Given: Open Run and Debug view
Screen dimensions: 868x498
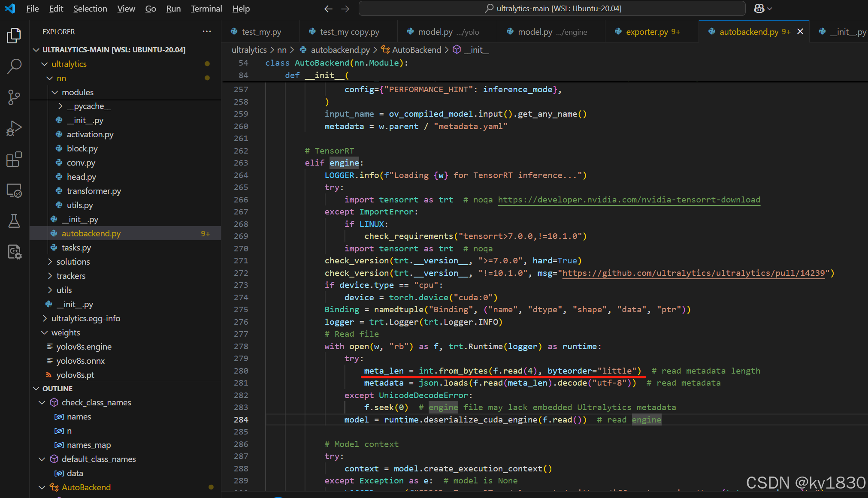Looking at the screenshot, I should pos(14,128).
